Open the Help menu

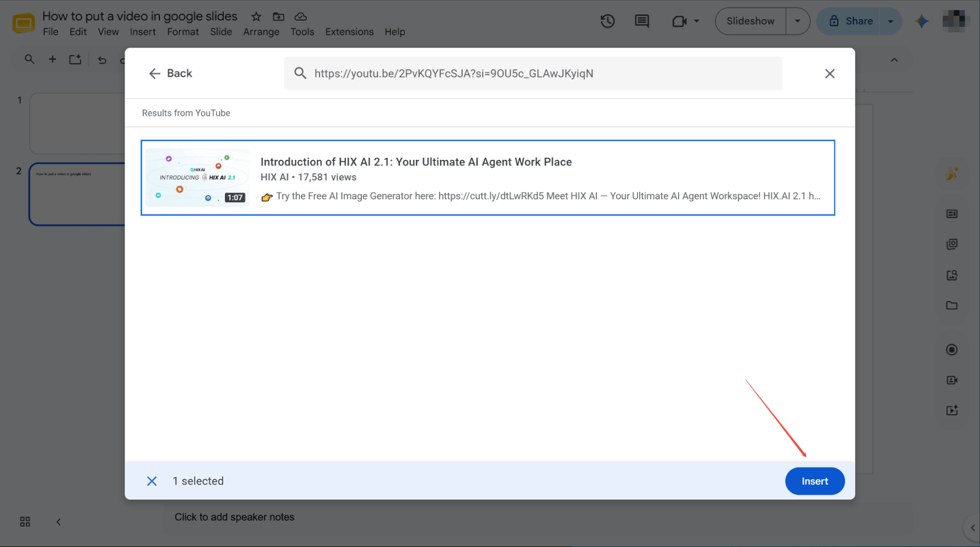395,32
